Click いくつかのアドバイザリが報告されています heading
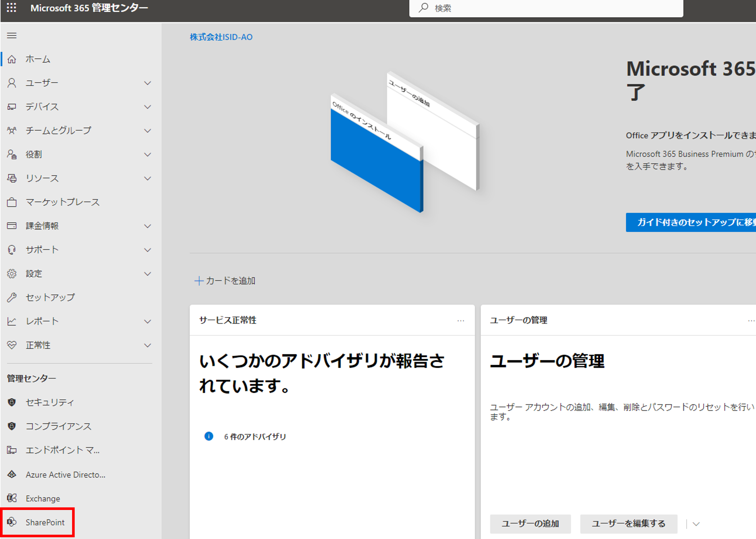The width and height of the screenshot is (756, 539). click(x=322, y=373)
